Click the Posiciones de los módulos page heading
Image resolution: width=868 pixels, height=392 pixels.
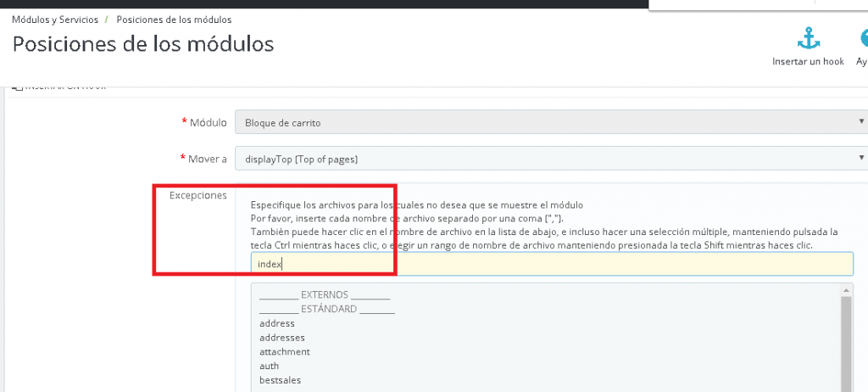click(x=143, y=43)
